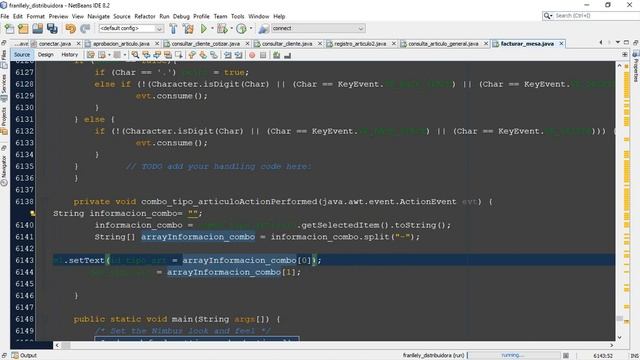Click the Shift Line Left icon
Image resolution: width=640 pixels, height=360 pixels.
(x=227, y=55)
